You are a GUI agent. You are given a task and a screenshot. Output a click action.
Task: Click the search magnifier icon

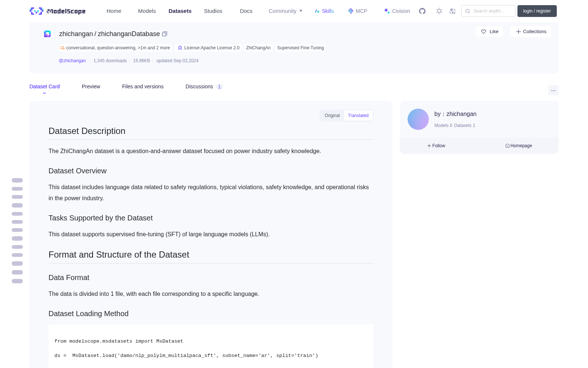click(468, 11)
